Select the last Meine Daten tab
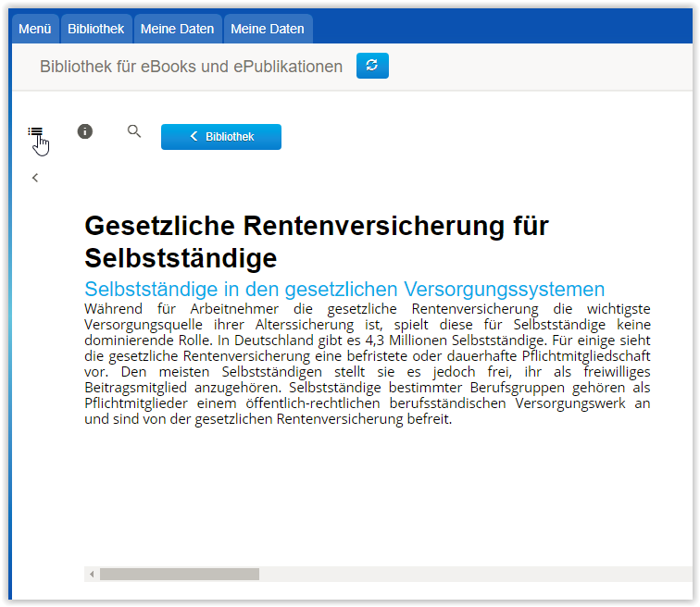 click(267, 29)
